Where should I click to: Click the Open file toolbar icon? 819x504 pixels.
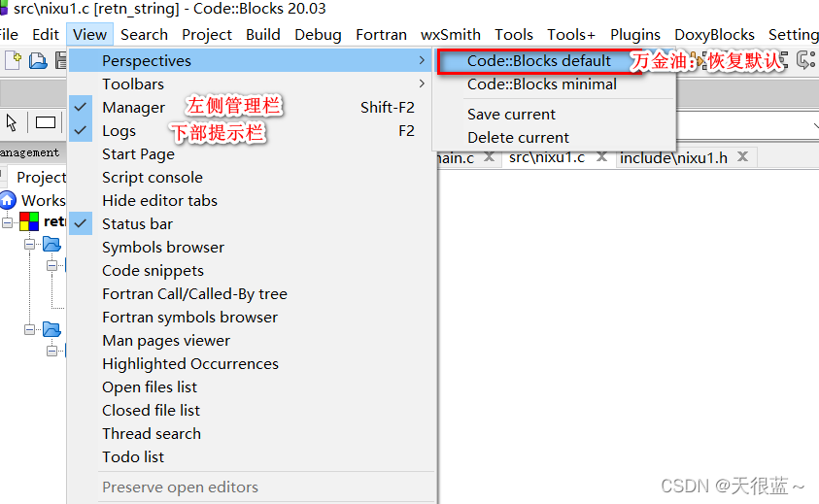point(38,60)
